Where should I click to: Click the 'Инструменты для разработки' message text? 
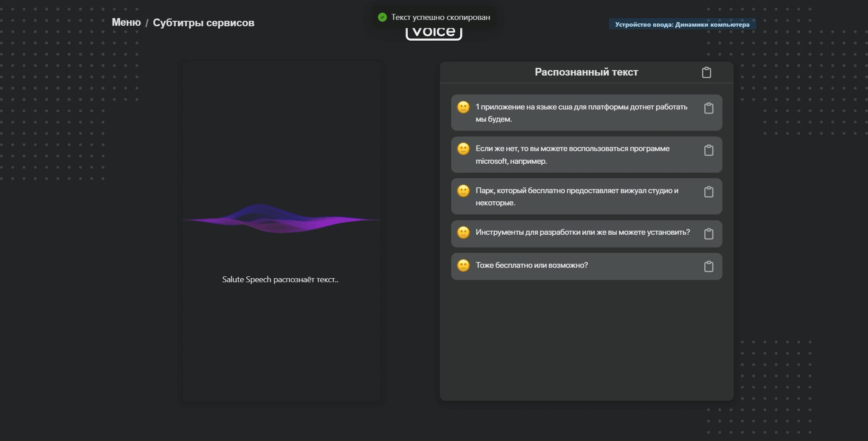(x=583, y=232)
